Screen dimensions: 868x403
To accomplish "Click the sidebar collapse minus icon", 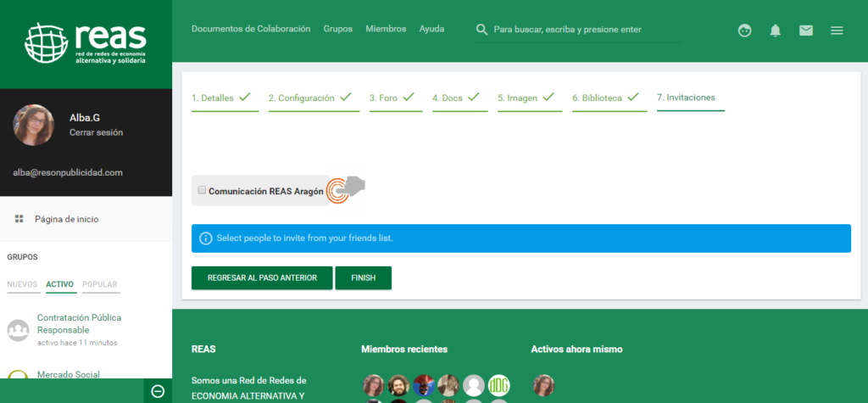I will point(158,391).
